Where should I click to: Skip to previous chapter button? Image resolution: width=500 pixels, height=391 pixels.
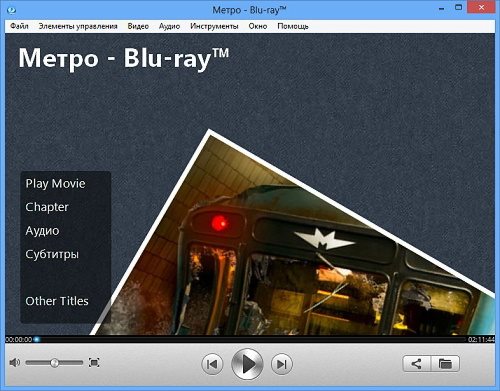tap(212, 364)
